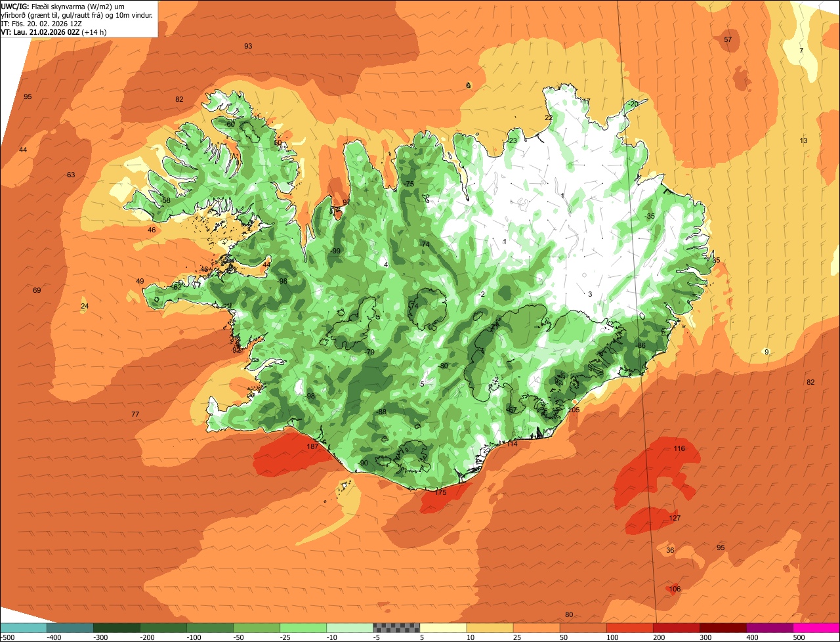
Task: Click the legend label -500
Action: pos(7,637)
